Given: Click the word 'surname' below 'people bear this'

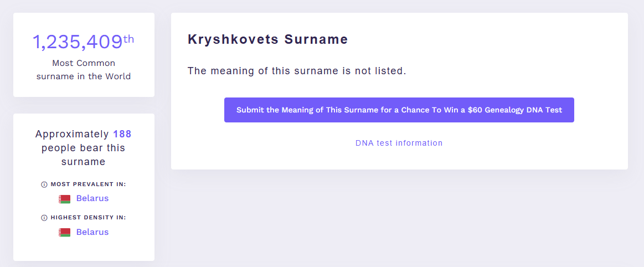Looking at the screenshot, I should pyautogui.click(x=84, y=162).
